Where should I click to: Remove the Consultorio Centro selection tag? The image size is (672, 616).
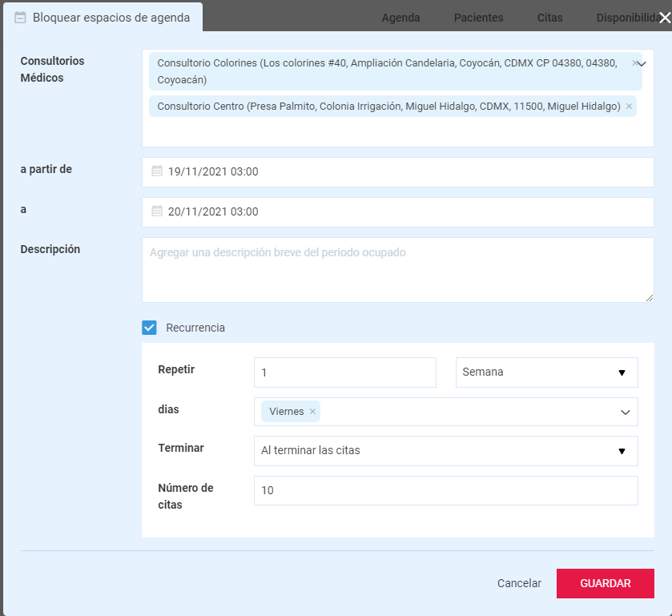click(629, 107)
